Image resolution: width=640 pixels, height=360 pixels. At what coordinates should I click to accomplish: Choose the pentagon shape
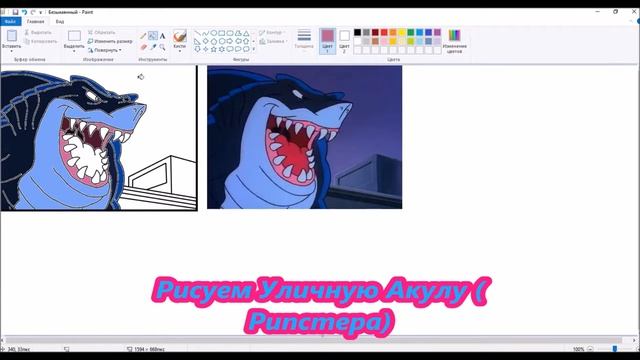click(x=213, y=41)
